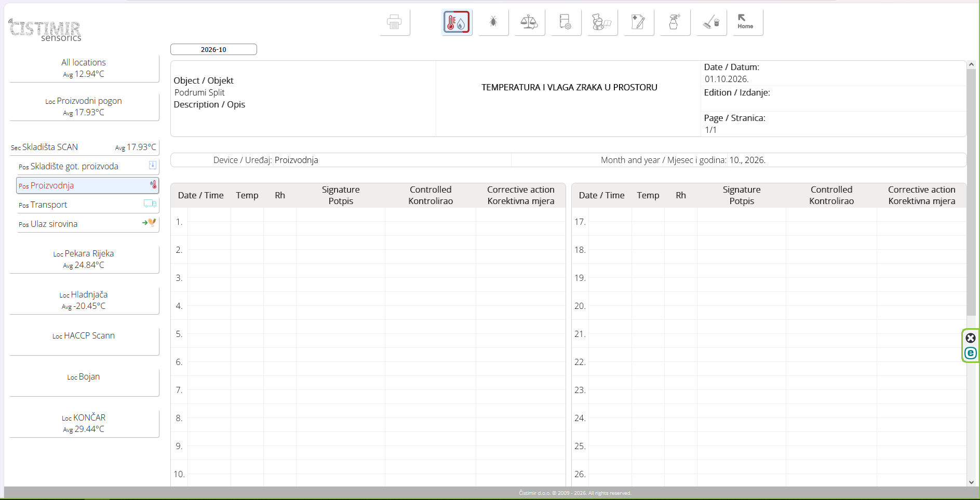Click the date value 01.10.2026.
This screenshot has height=500, width=980.
(x=727, y=79)
